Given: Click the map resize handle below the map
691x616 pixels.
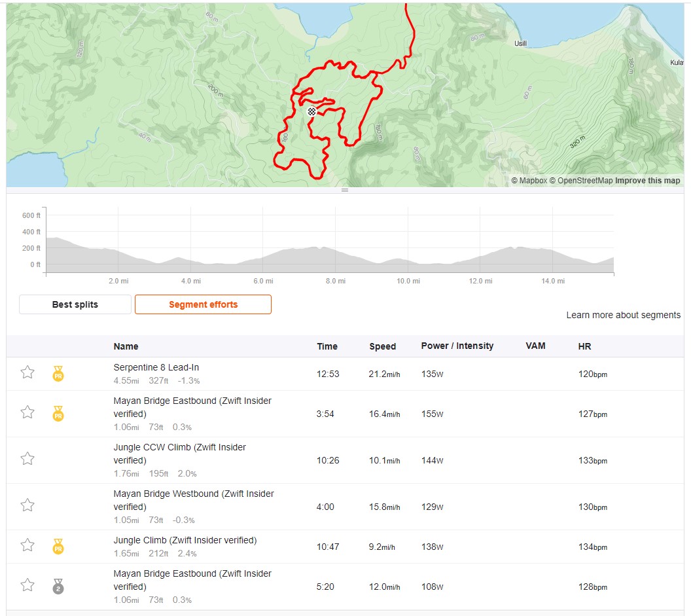Looking at the screenshot, I should pos(345,190).
